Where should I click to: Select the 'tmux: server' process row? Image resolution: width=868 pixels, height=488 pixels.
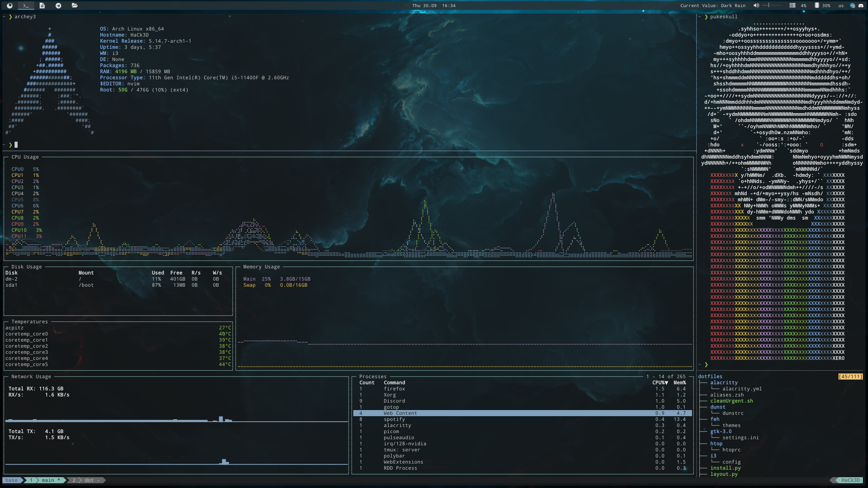(522, 450)
